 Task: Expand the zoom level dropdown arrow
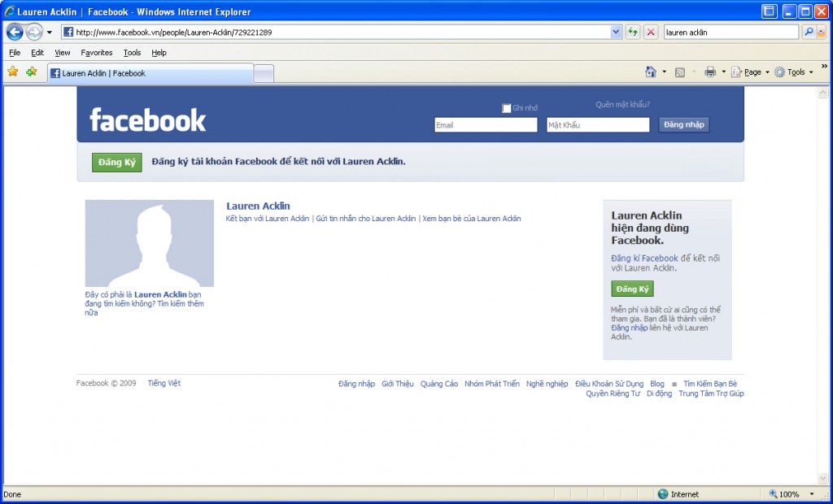point(812,494)
